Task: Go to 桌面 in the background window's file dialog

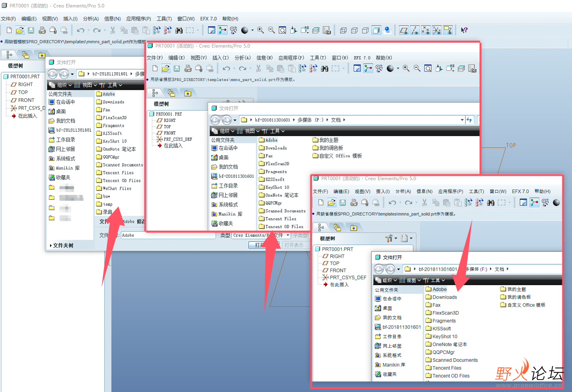Action: (x=57, y=111)
